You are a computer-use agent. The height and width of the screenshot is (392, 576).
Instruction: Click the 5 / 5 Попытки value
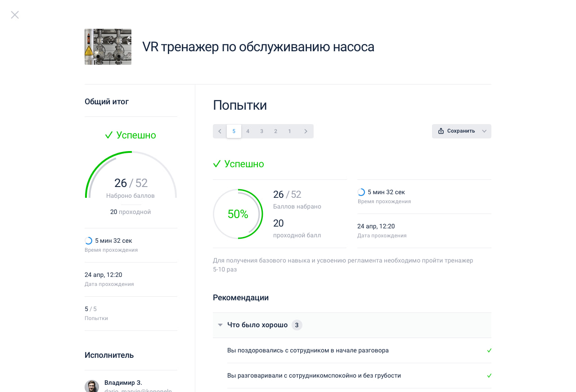90,309
